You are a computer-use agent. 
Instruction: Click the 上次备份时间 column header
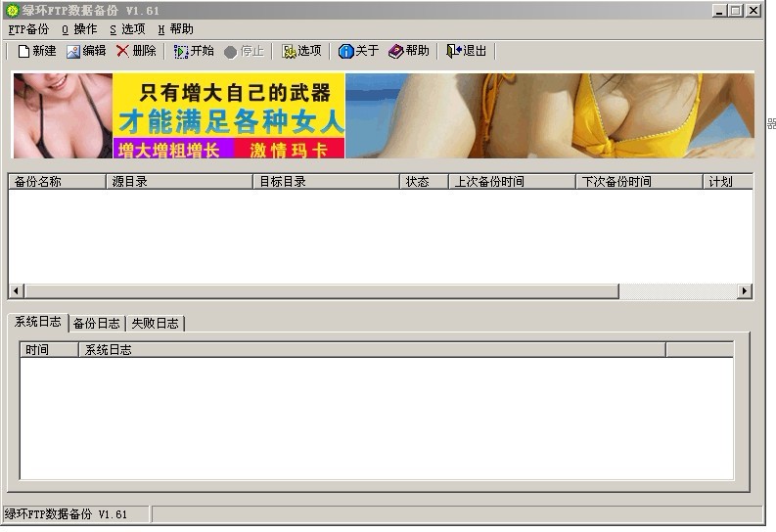click(x=512, y=182)
